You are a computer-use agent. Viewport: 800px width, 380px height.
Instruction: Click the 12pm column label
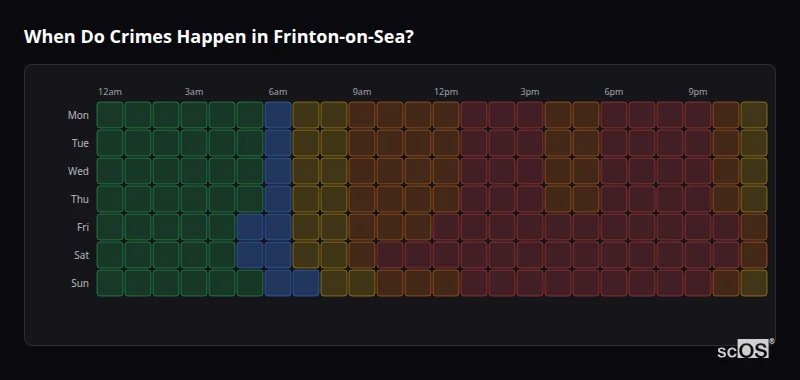[x=446, y=92]
